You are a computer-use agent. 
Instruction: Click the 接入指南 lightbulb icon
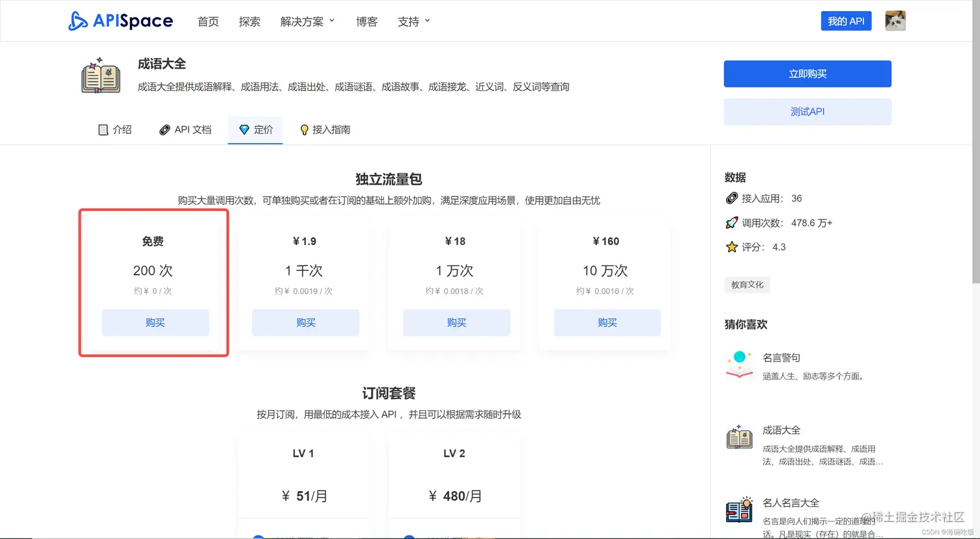coord(304,130)
